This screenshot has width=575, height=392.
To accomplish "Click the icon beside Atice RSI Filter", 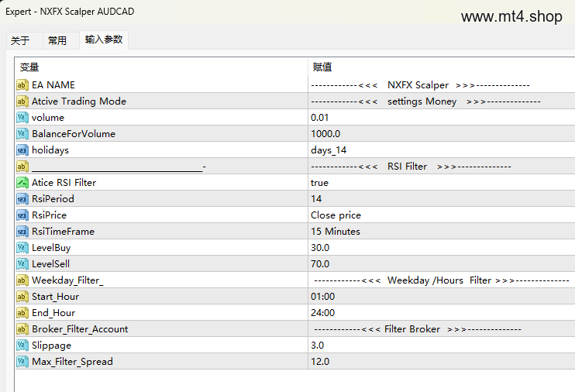I will pyautogui.click(x=22, y=183).
